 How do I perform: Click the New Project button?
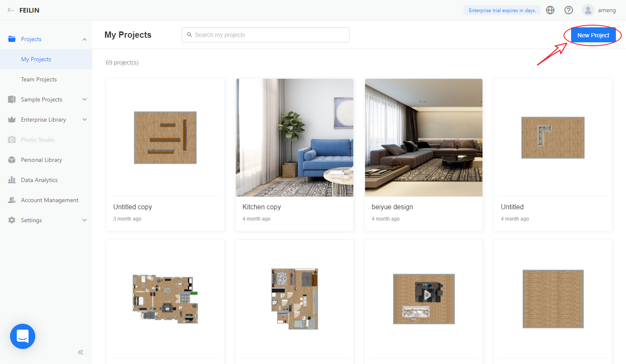(x=593, y=35)
